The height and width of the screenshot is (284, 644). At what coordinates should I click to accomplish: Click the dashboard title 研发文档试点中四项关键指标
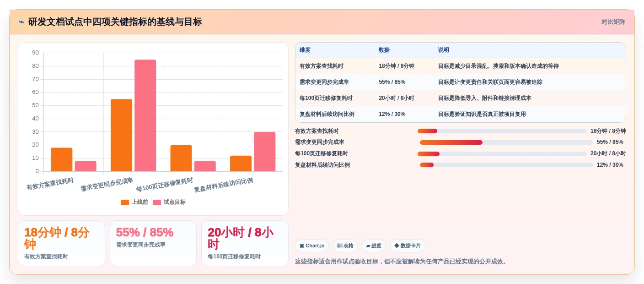pos(115,22)
